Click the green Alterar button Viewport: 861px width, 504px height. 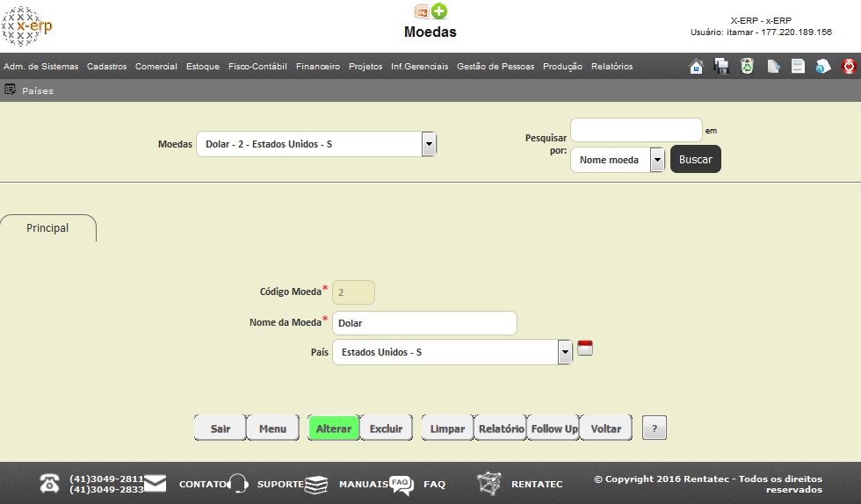(x=333, y=428)
